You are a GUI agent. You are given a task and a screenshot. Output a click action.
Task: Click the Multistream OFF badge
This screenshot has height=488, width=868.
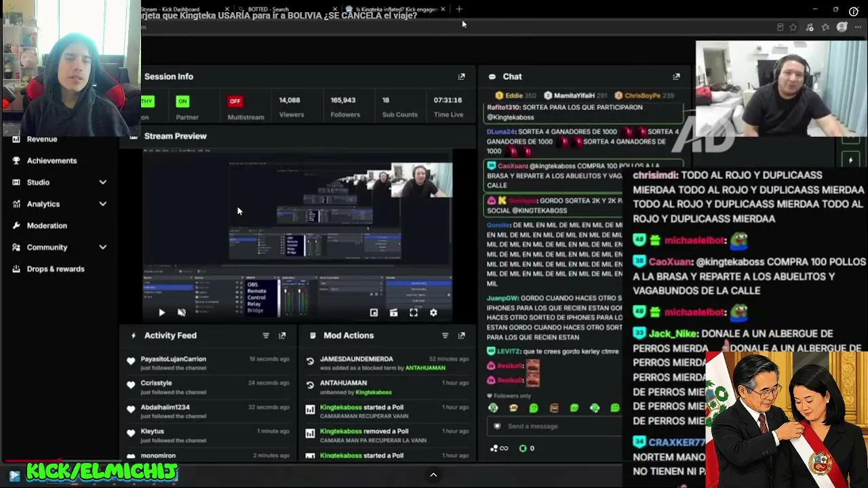235,101
